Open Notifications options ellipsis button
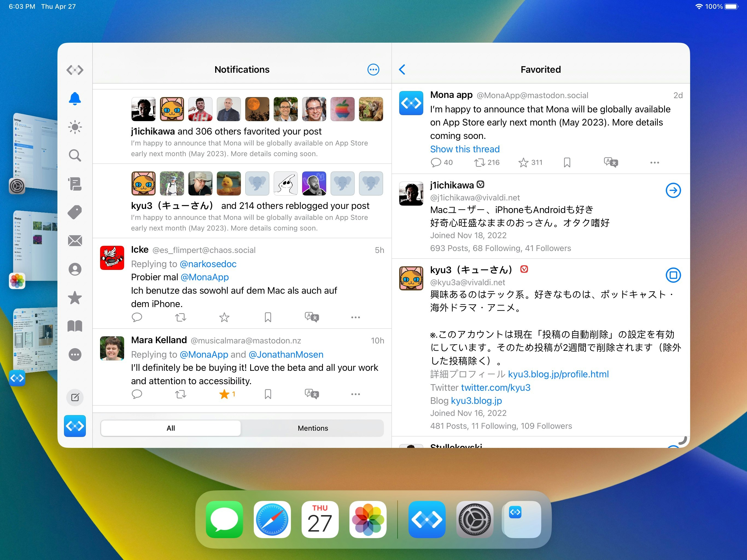Viewport: 747px width, 560px height. point(373,69)
